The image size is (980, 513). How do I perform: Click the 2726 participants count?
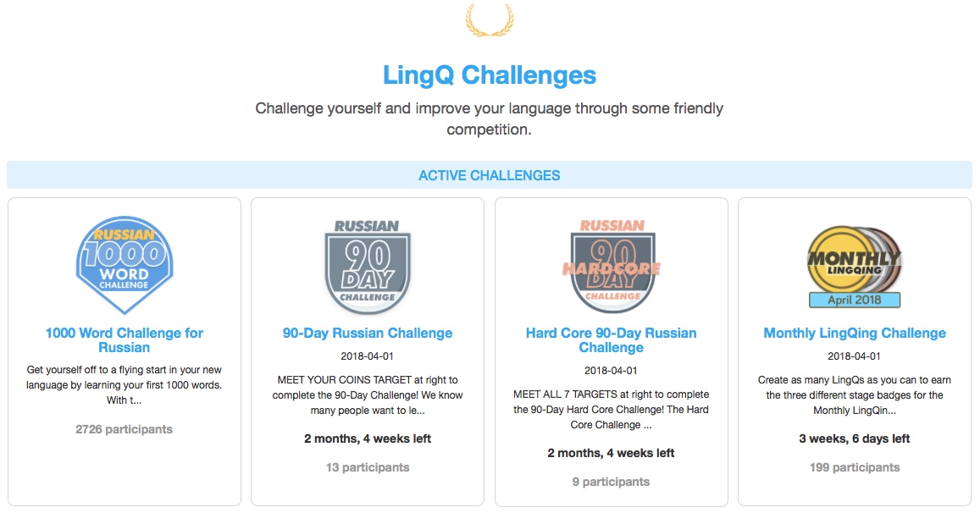[x=124, y=429]
